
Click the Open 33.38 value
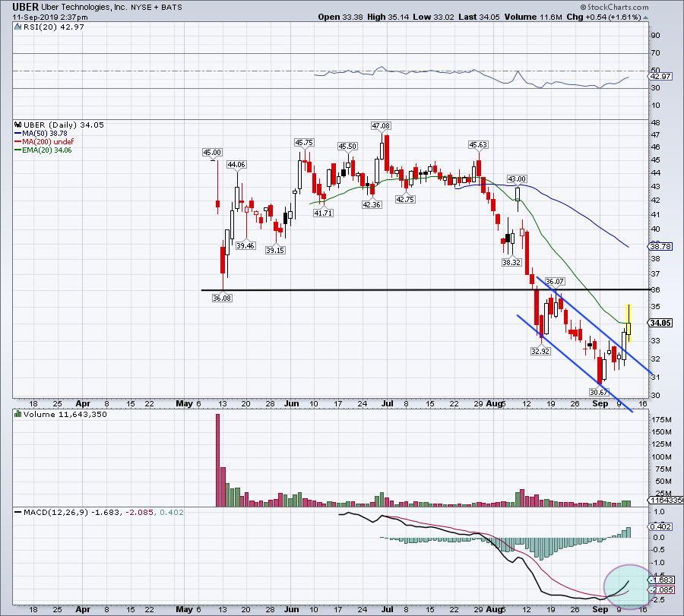coord(340,17)
